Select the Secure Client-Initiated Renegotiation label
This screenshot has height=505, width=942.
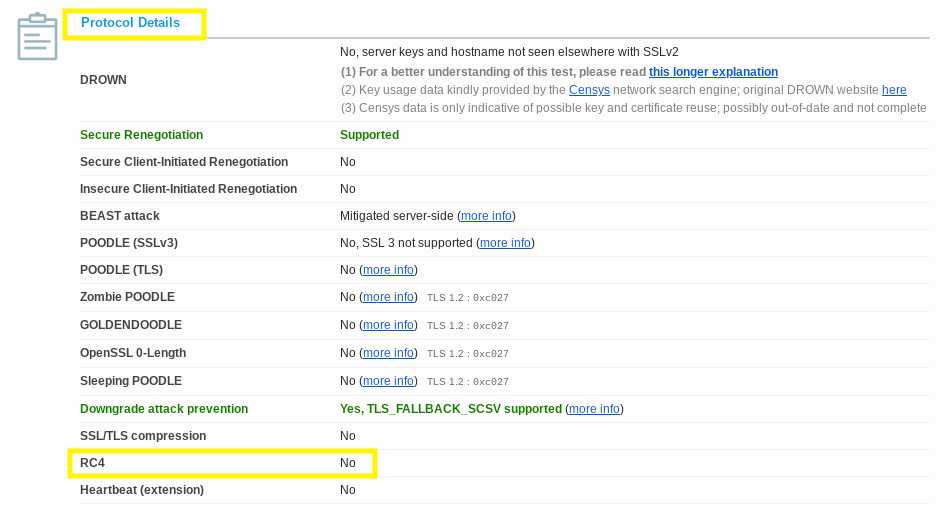coord(184,162)
